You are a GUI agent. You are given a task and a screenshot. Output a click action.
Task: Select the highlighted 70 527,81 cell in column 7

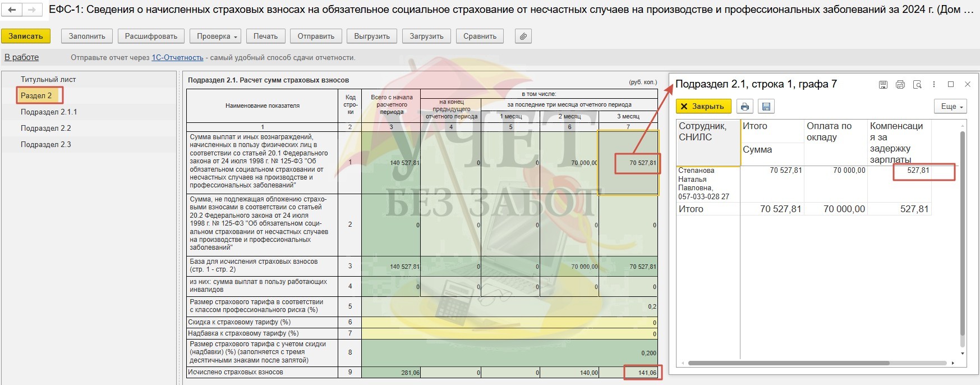pyautogui.click(x=628, y=163)
